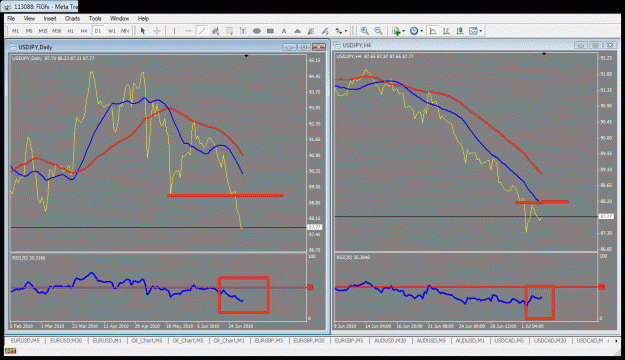The image size is (625, 360).
Task: Select the rectangle shape tool
Action: [x=270, y=31]
